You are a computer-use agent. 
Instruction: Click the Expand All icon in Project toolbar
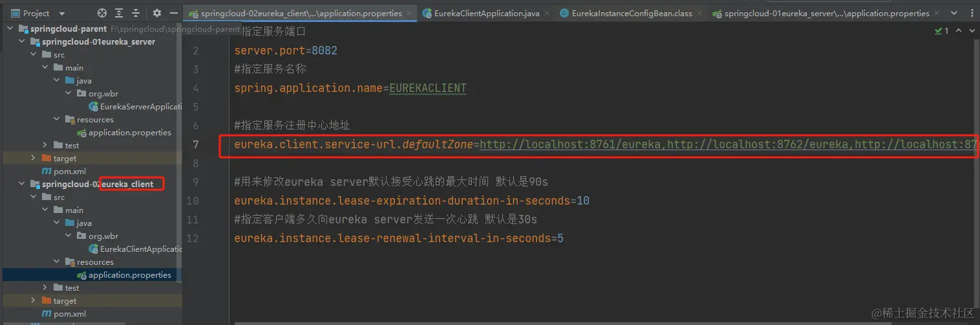(119, 13)
